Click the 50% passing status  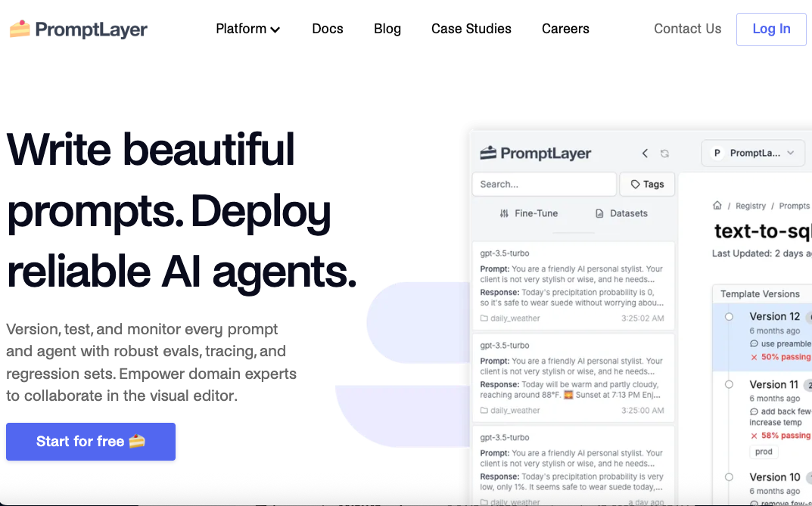(786, 357)
